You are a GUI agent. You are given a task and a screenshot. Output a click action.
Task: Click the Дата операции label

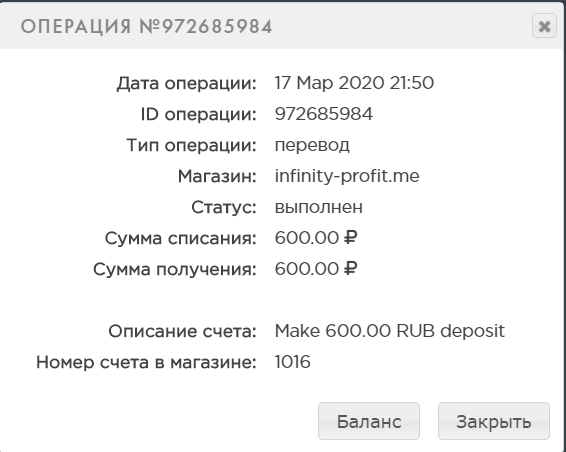tap(186, 84)
